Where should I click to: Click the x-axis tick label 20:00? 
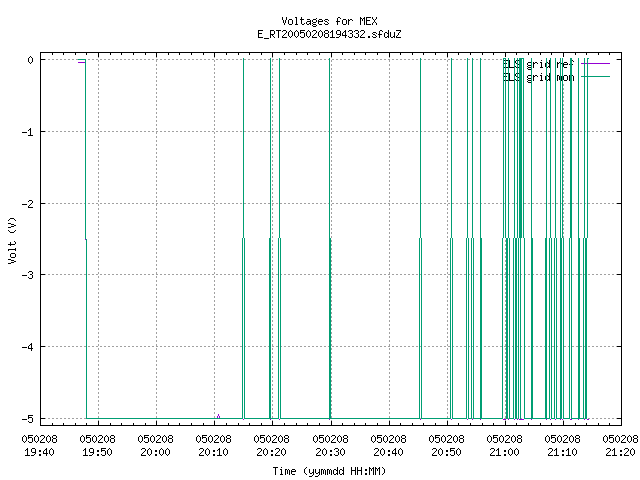pyautogui.click(x=156, y=452)
